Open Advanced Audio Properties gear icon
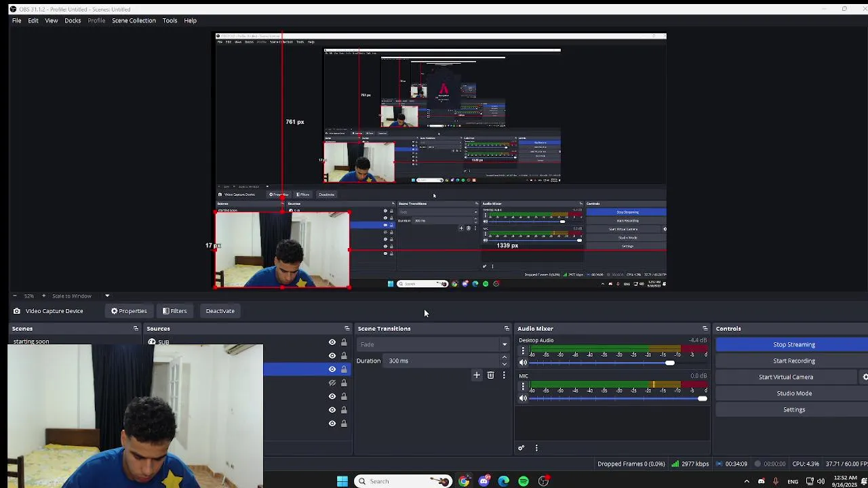This screenshot has width=868, height=488. tap(521, 448)
